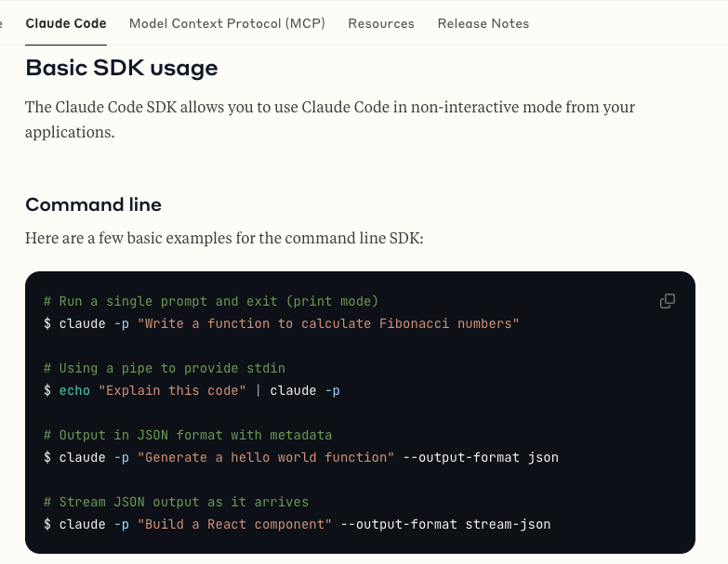
Task: Click the Command line subheading
Action: coord(93,204)
